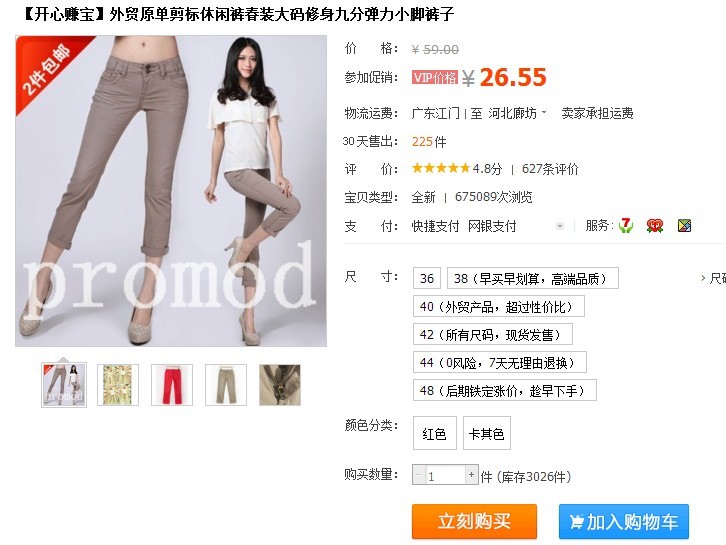Screen dimensions: 726x545
Task: Decrease quantity with the minus stepper
Action: pyautogui.click(x=419, y=475)
